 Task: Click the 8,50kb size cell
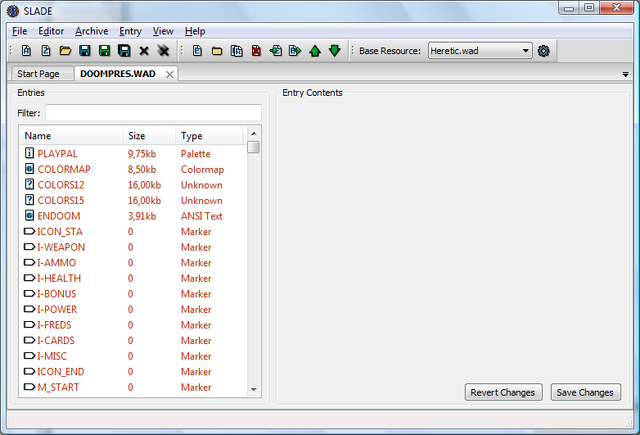pos(142,169)
